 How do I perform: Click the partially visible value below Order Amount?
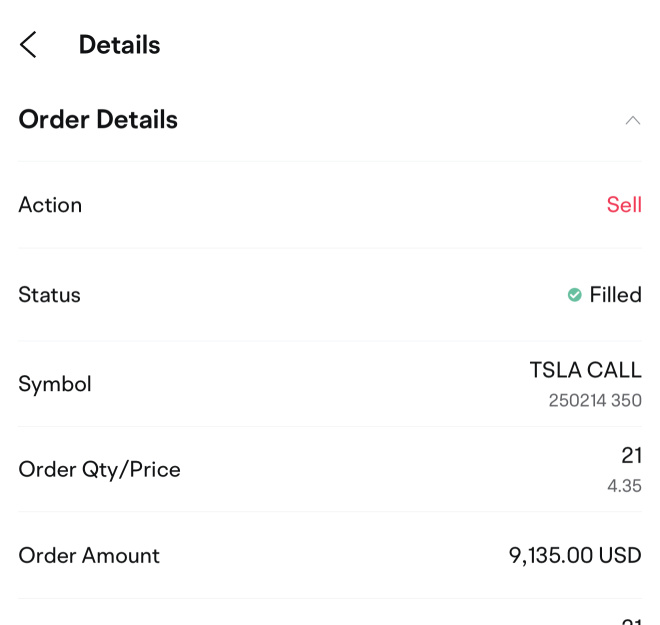coord(632,621)
